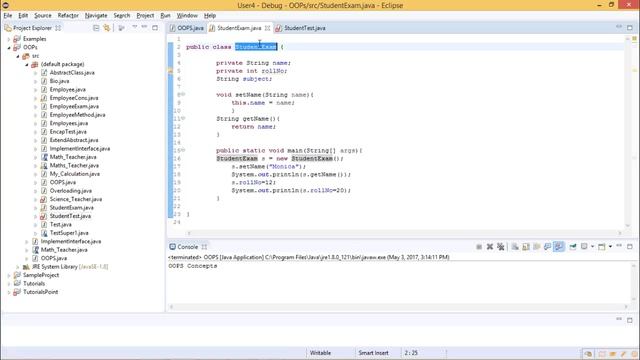Open the Open Console dropdown arrow
640x360 pixels.
[610, 247]
